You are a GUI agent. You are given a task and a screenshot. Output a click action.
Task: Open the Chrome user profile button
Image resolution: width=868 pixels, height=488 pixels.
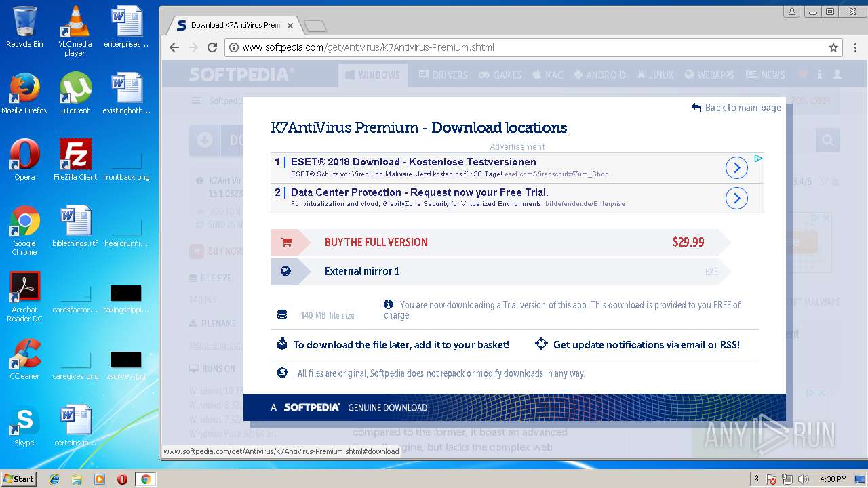[x=791, y=12]
